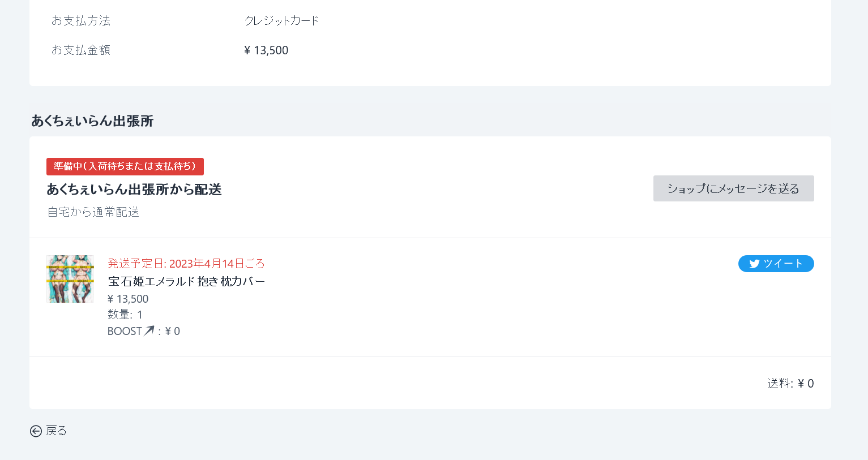The image size is (868, 460).
Task: Click the BOOST : ¥ 0 label
Action: (x=144, y=331)
